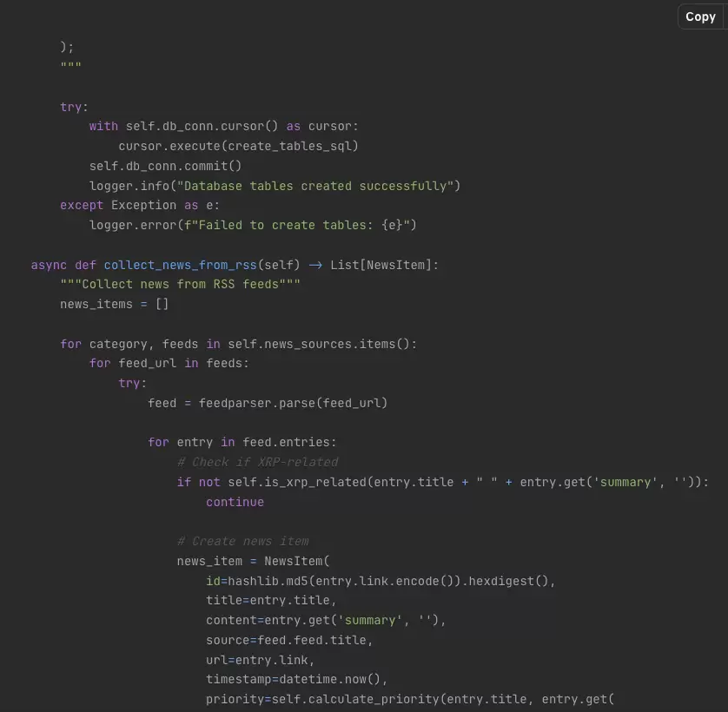The width and height of the screenshot is (728, 712).
Task: Click the closing triple quotes under ');'
Action: click(x=70, y=65)
